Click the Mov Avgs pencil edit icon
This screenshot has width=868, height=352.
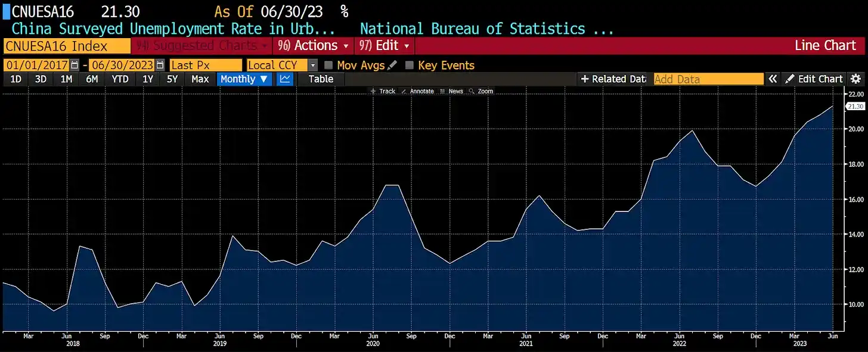[392, 66]
